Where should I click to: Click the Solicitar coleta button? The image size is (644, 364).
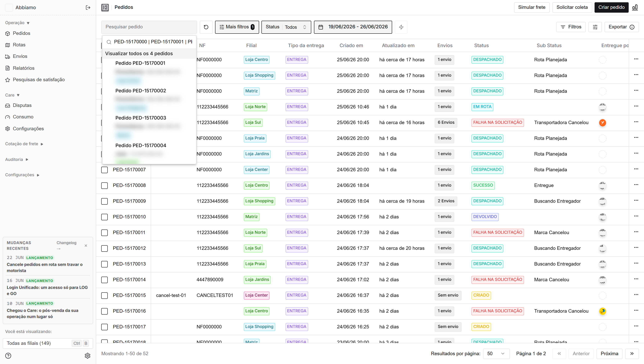pos(572,7)
